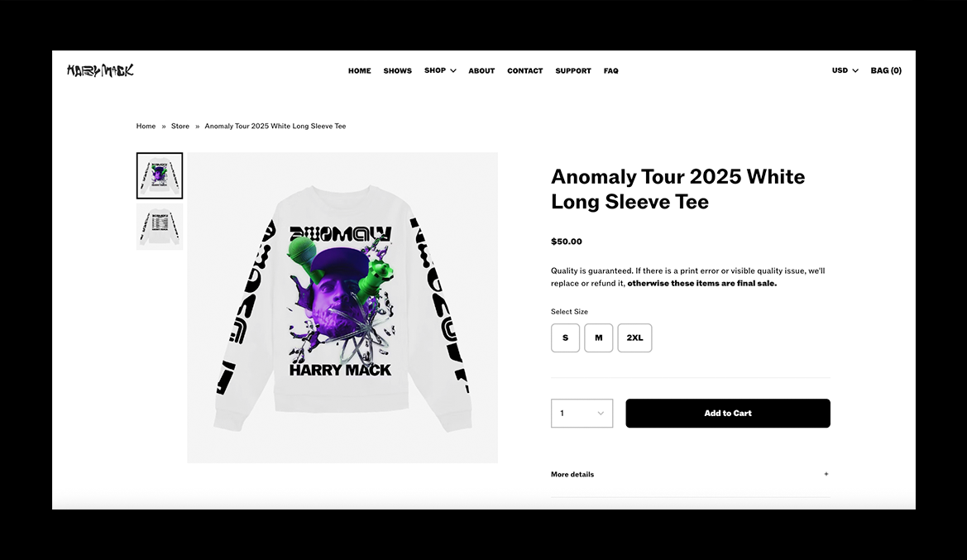This screenshot has width=967, height=560.
Task: Open the SHOP dropdown menu
Action: (x=440, y=70)
